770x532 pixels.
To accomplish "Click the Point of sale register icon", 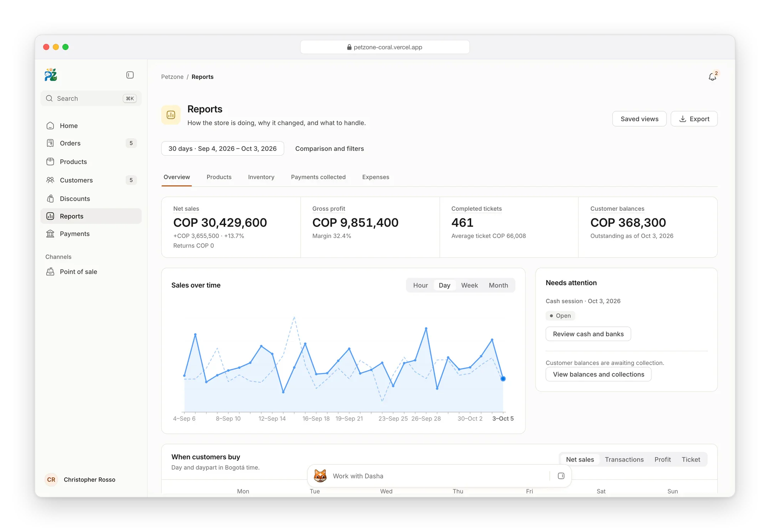I will coord(50,272).
